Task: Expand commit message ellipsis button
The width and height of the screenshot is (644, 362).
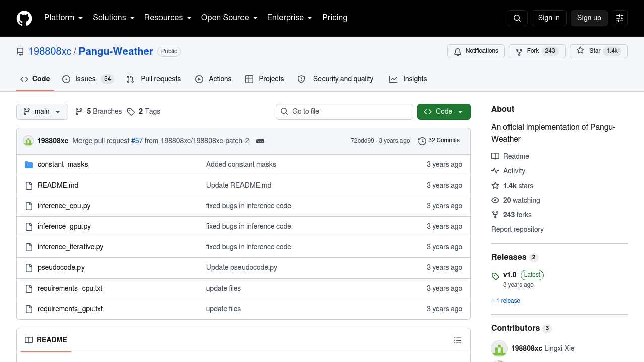Action: tap(260, 141)
